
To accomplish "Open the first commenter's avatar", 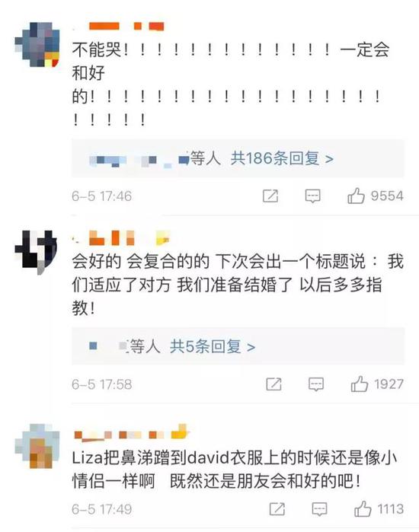I will [x=37, y=44].
